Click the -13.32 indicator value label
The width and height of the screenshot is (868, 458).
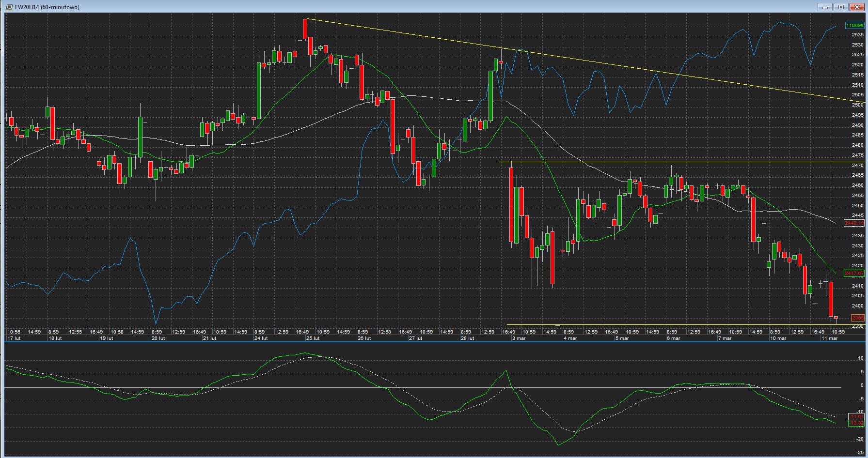(856, 423)
